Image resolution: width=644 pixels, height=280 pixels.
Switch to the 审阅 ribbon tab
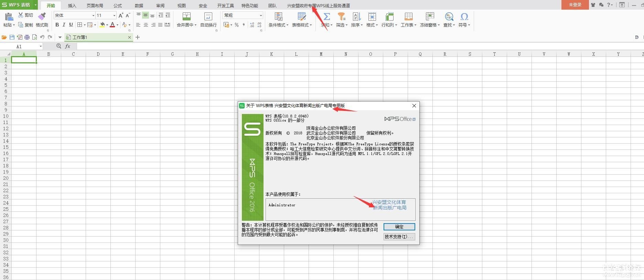[x=160, y=6]
